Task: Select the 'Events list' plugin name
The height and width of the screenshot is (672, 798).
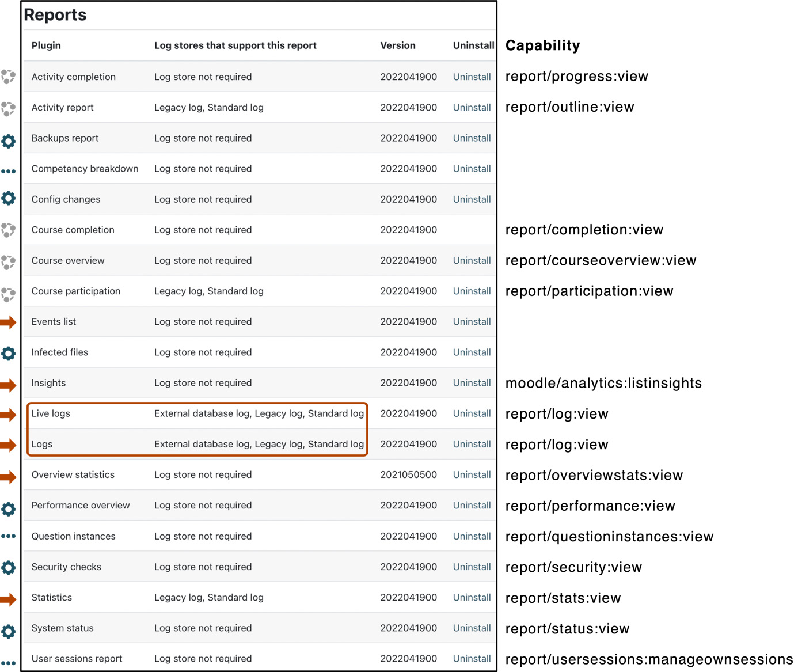Action: [54, 321]
